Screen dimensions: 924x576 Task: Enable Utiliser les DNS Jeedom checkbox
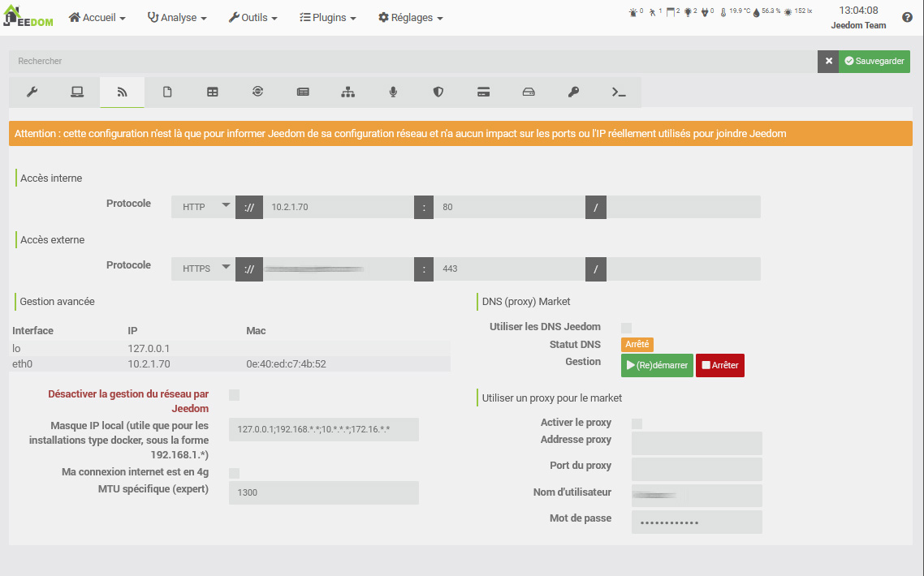pyautogui.click(x=626, y=328)
